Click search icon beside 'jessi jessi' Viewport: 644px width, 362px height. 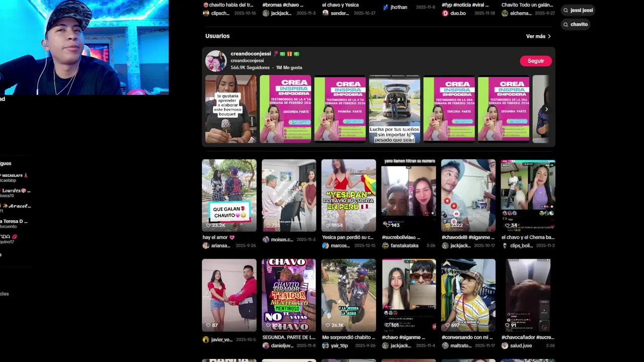click(566, 10)
